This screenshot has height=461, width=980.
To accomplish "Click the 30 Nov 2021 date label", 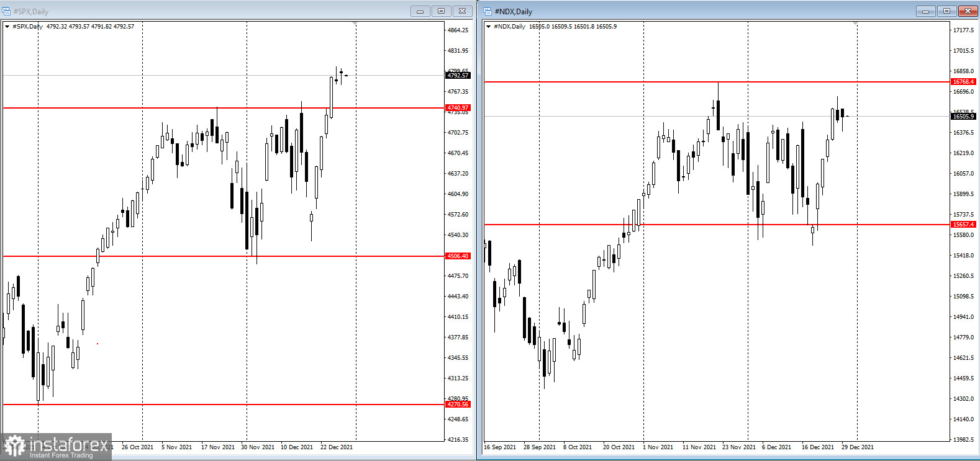I will pyautogui.click(x=258, y=447).
